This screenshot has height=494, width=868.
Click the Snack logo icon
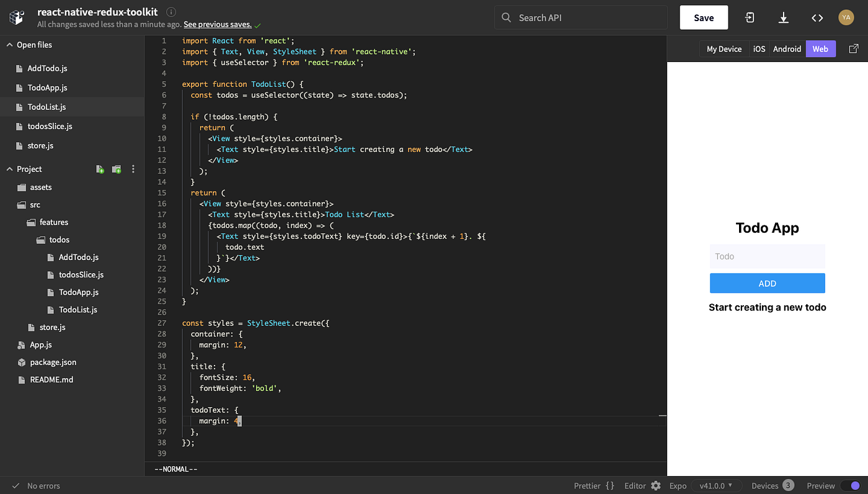point(17,17)
